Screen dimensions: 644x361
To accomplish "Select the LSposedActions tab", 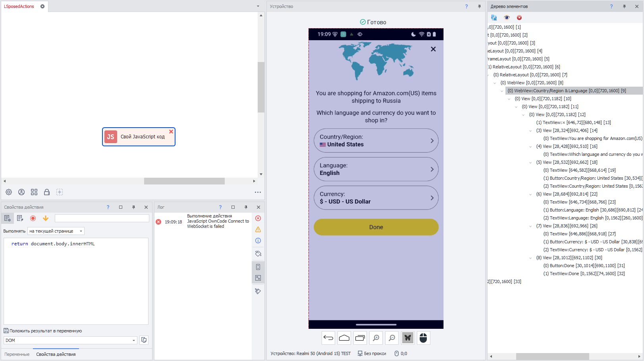I will (19, 6).
